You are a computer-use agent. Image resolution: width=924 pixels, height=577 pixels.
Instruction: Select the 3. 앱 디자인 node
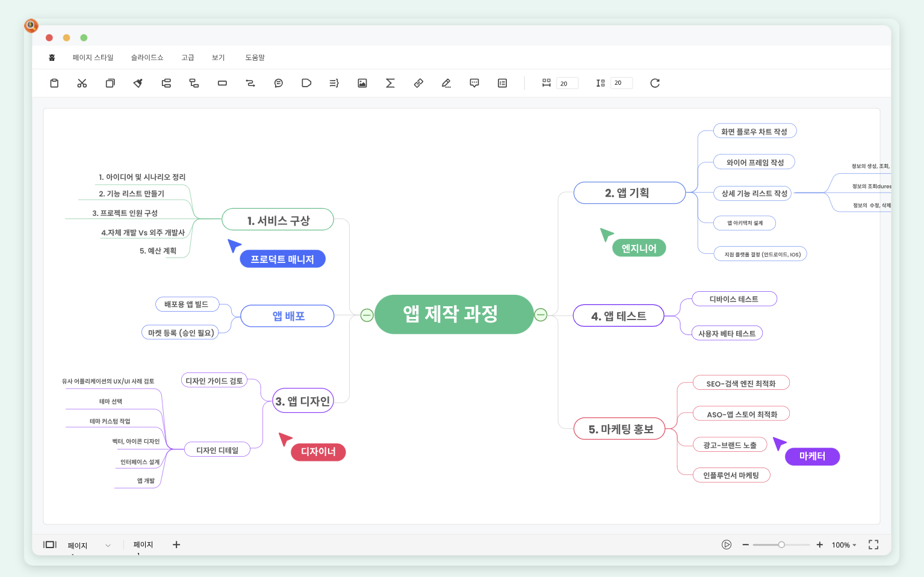pos(303,401)
